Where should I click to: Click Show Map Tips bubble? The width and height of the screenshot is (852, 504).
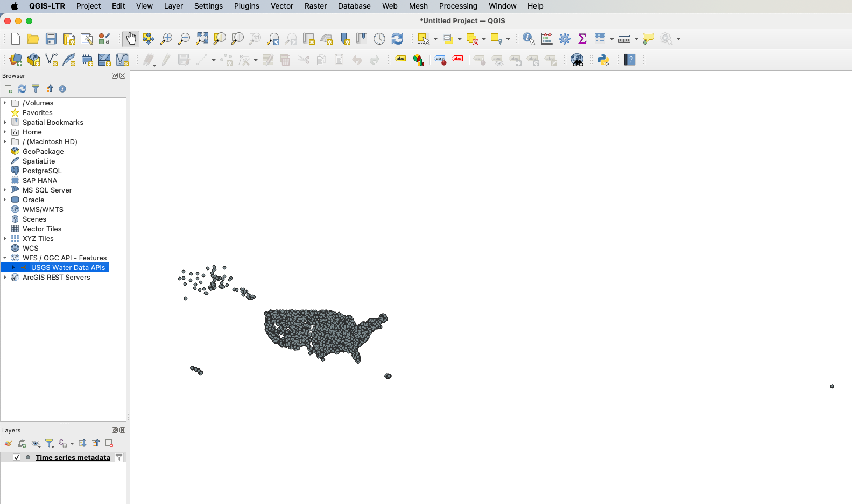[649, 39]
